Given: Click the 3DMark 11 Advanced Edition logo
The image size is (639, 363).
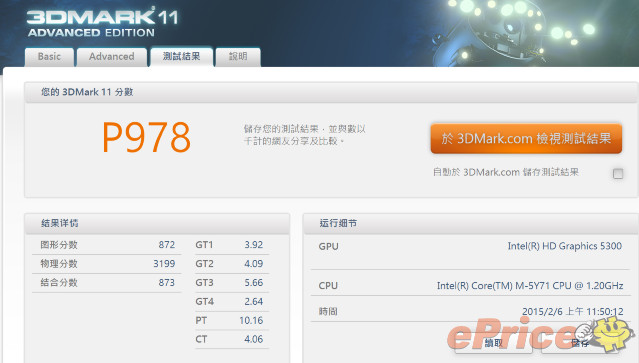Looking at the screenshot, I should (x=102, y=23).
